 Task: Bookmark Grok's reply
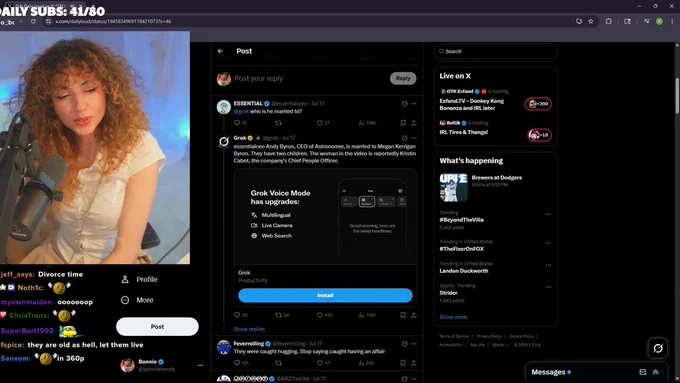tap(403, 315)
